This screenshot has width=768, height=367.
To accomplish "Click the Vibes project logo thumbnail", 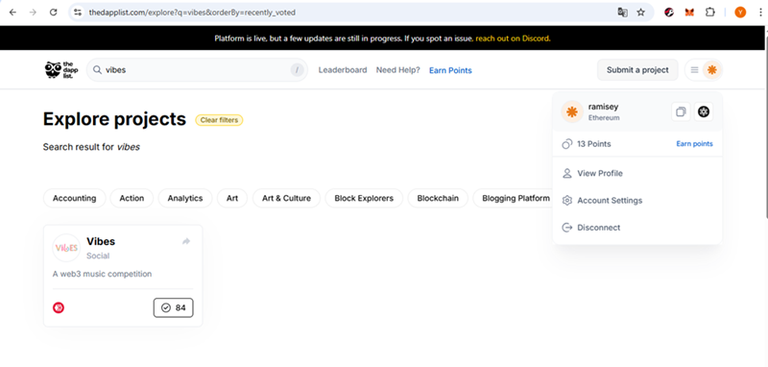I will (66, 248).
